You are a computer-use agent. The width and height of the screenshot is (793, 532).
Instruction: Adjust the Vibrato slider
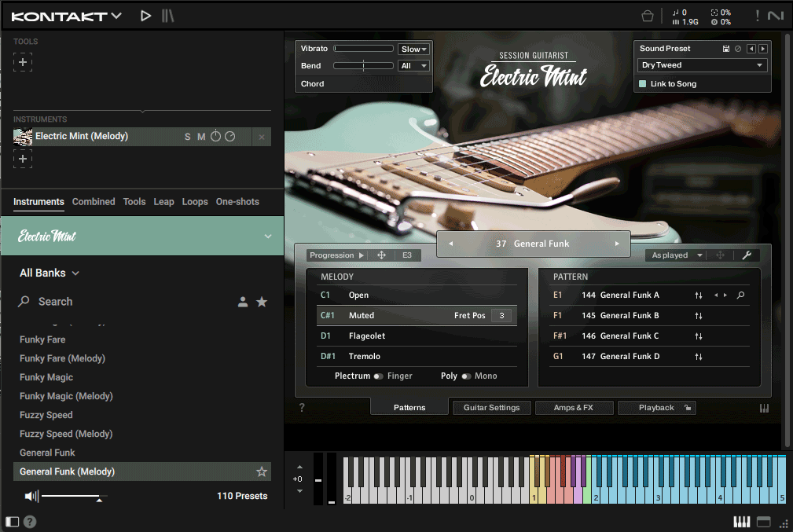pos(363,49)
